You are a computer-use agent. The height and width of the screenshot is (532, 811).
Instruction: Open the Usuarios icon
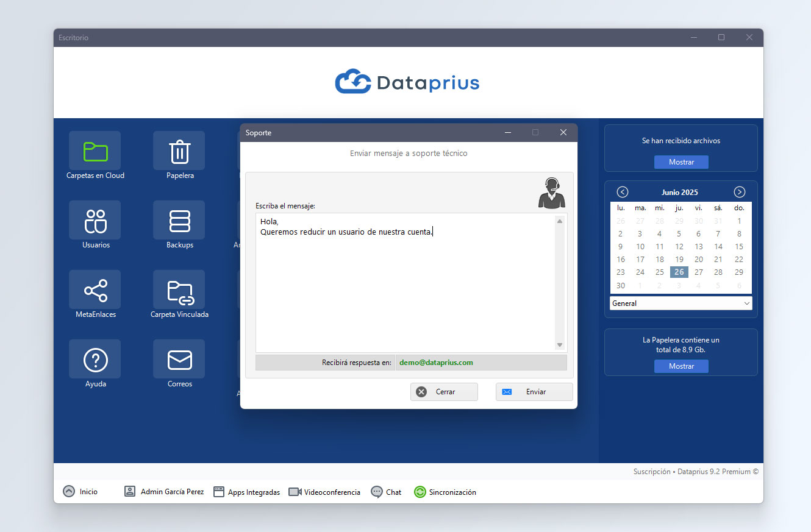[95, 220]
